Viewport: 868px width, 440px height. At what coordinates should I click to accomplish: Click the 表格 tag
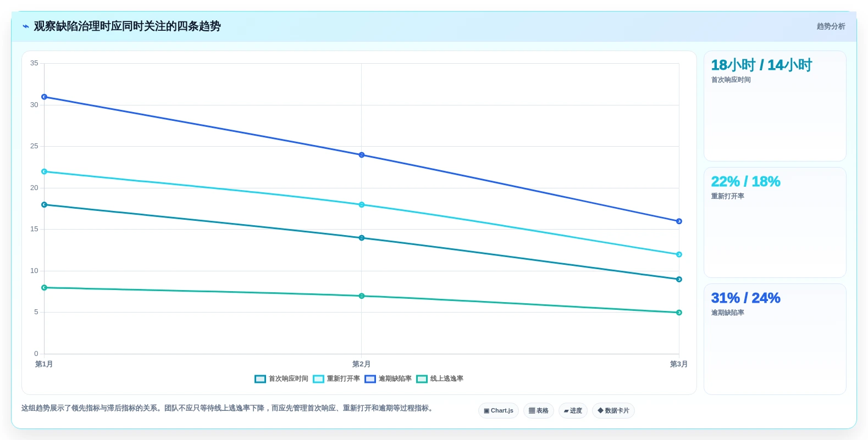click(539, 411)
